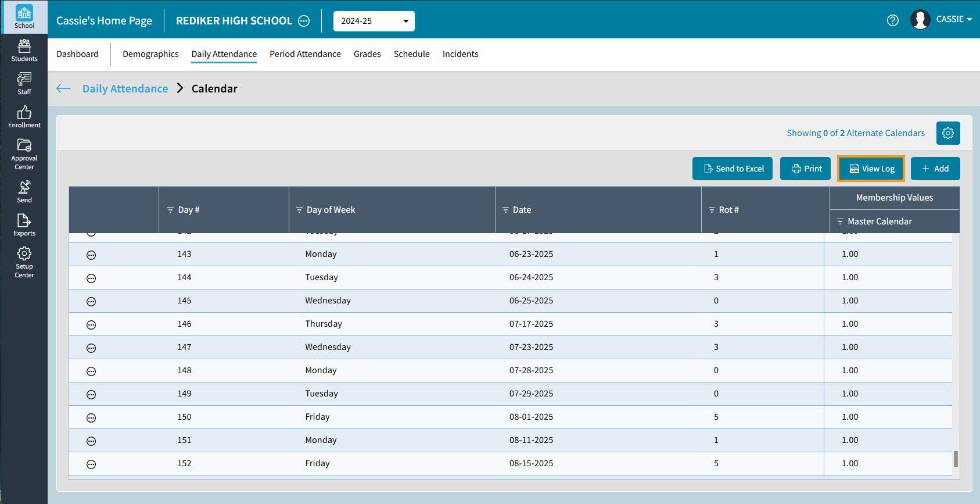Follow the Daily Attendance breadcrumb link
980x504 pixels.
[125, 88]
